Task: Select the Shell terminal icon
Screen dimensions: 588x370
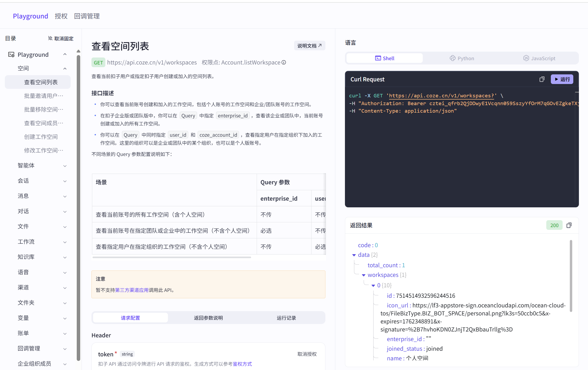Action: pyautogui.click(x=378, y=58)
